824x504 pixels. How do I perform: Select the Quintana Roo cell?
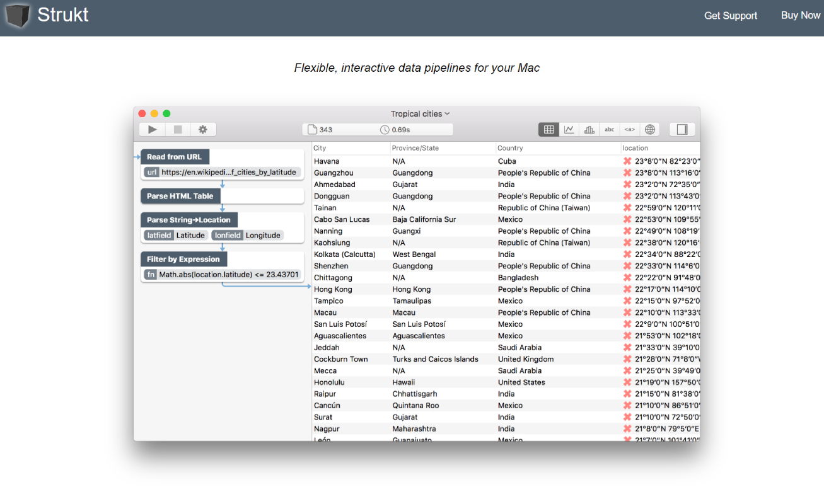coord(415,406)
